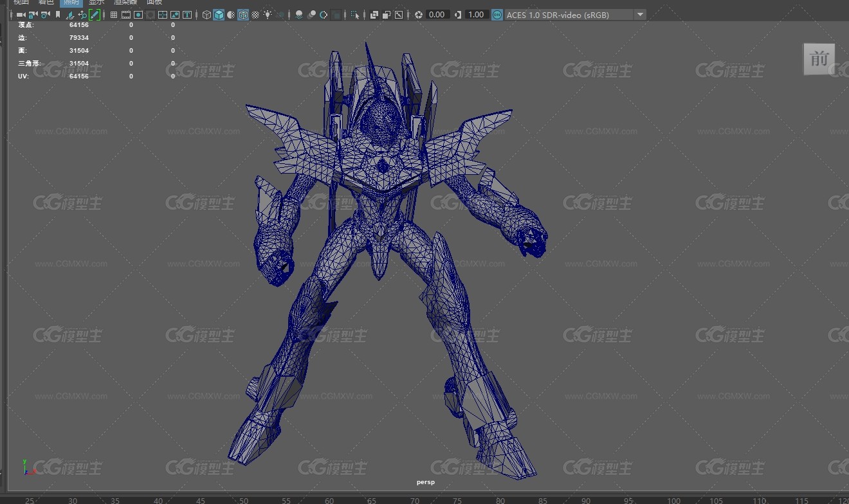The width and height of the screenshot is (849, 504).
Task: Click vertex count value 64156
Action: click(79, 25)
